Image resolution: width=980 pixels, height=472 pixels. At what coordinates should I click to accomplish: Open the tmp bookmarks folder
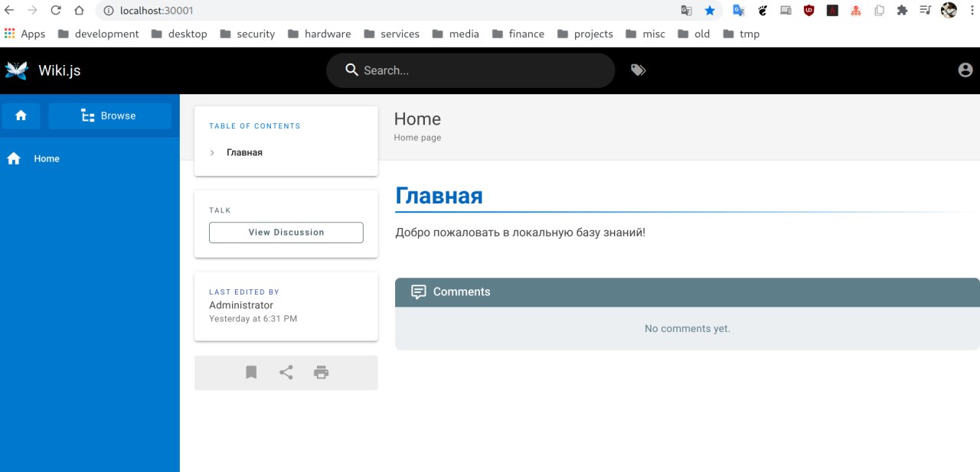point(741,34)
